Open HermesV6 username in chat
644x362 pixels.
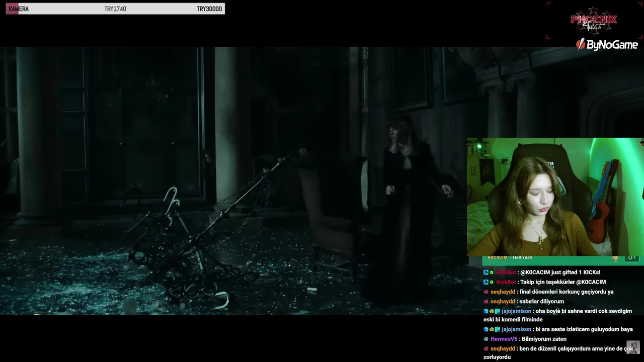click(x=504, y=339)
